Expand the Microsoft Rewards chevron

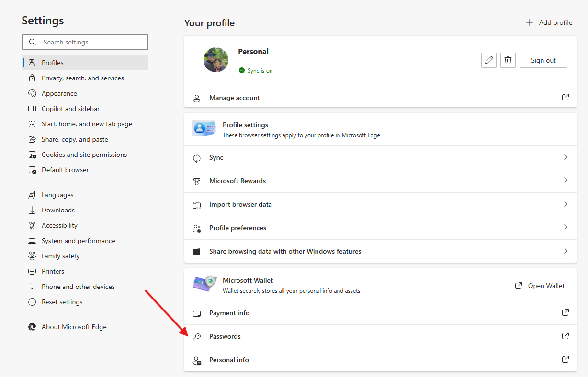coord(565,180)
